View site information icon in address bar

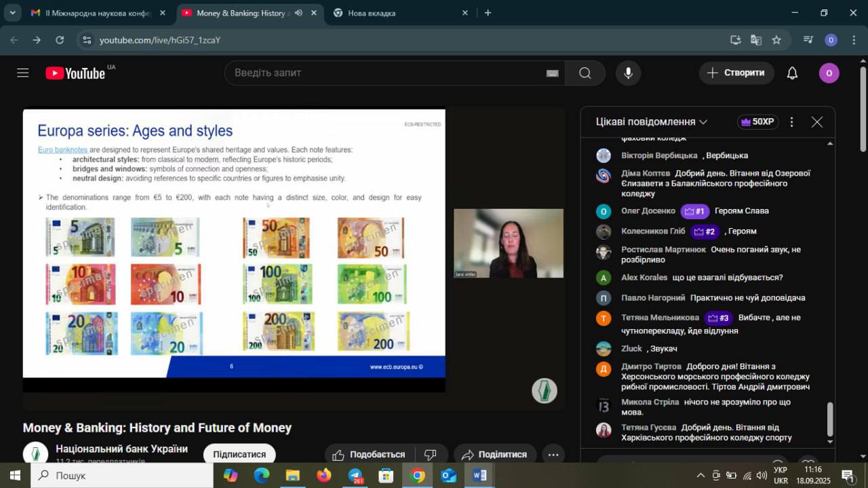(x=86, y=40)
